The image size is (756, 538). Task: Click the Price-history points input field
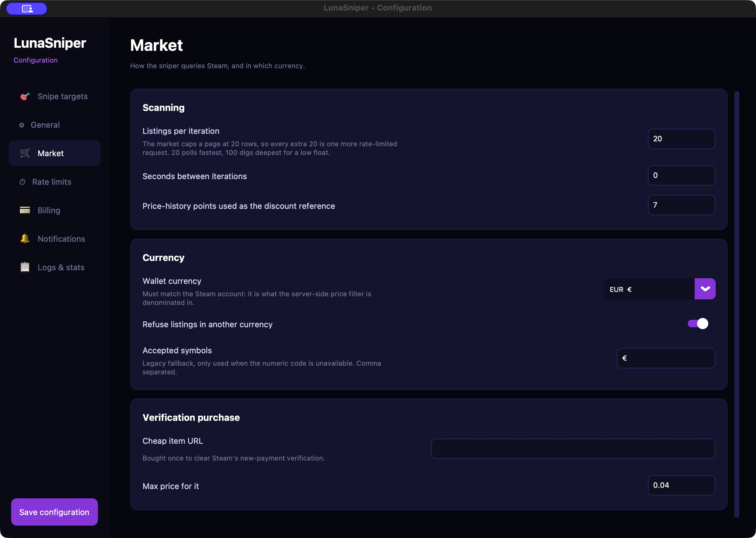(681, 205)
